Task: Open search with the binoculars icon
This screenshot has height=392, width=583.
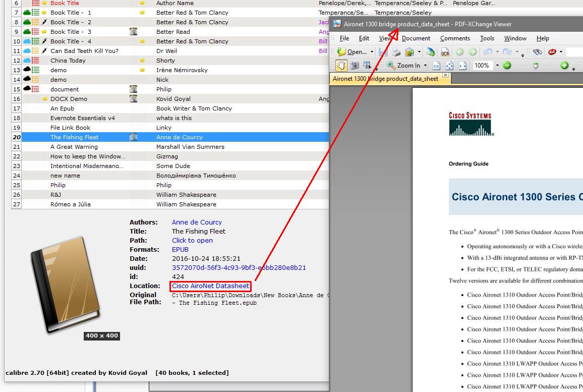Action: (537, 52)
